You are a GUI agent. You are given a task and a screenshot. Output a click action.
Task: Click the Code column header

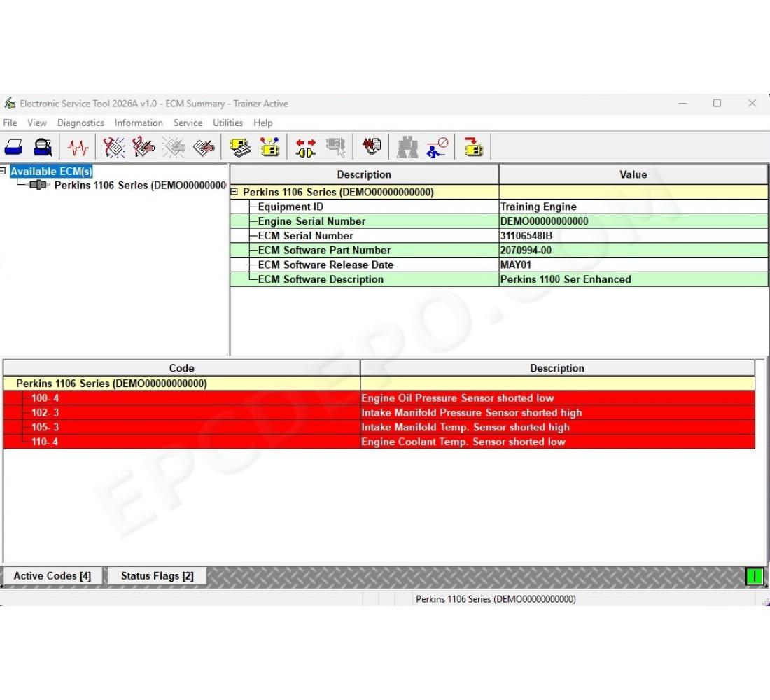181,368
